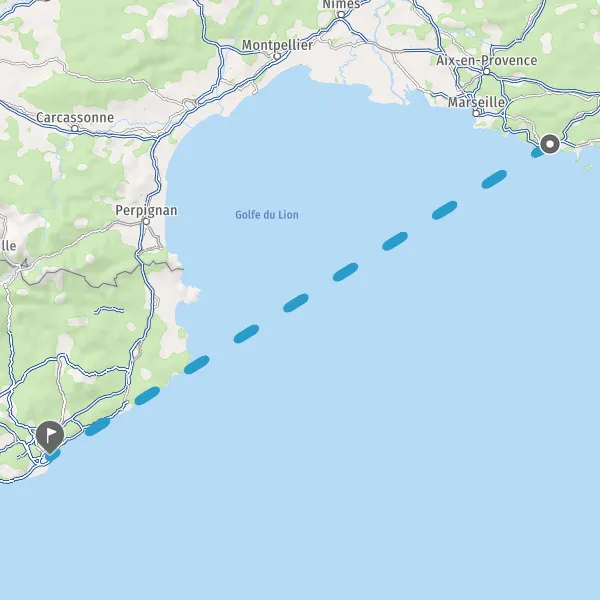The height and width of the screenshot is (600, 600).
Task: Click the cut-off "lle" label at left edge
Action: click(8, 246)
